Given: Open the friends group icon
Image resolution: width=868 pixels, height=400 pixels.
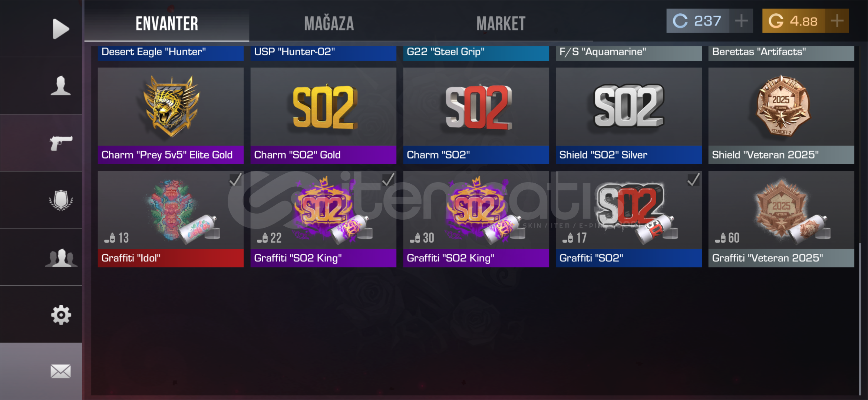Looking at the screenshot, I should [x=61, y=257].
